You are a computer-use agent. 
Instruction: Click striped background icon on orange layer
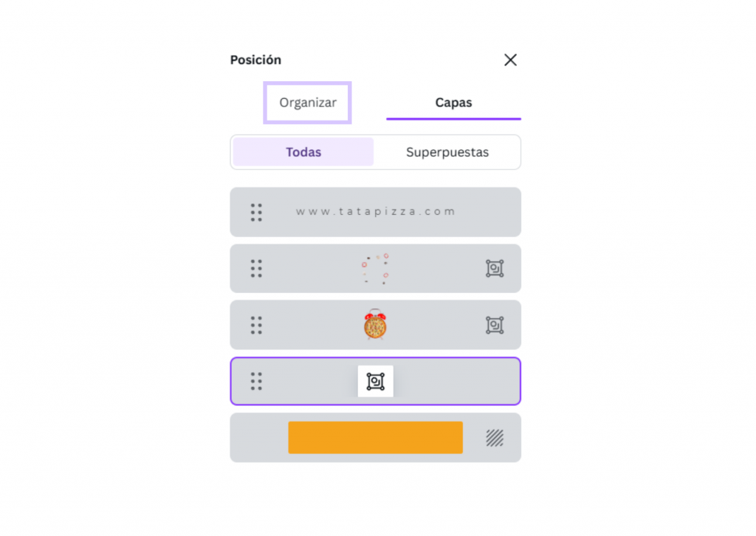(x=495, y=438)
